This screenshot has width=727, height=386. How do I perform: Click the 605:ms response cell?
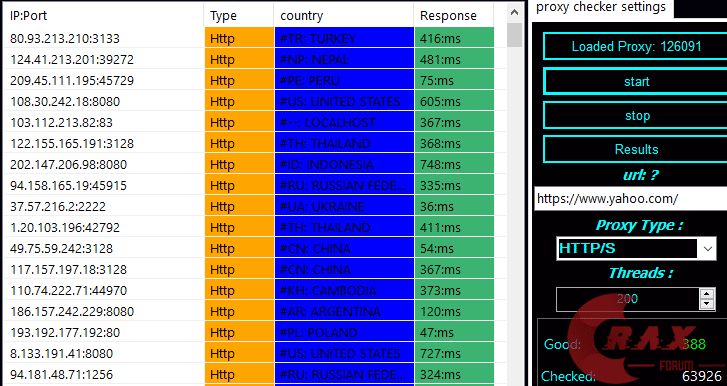tap(454, 101)
